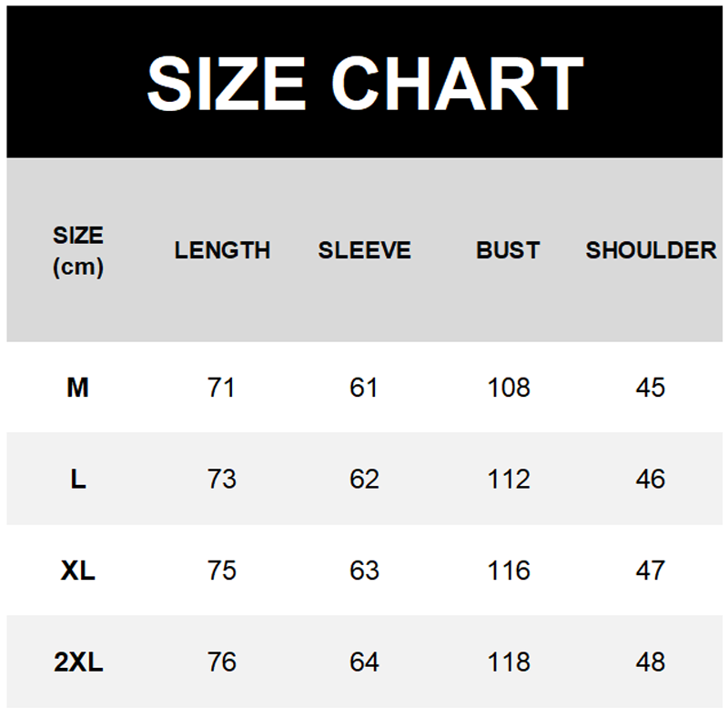Select the LENGTH column header
This screenshot has width=728, height=728.
pyautogui.click(x=222, y=250)
